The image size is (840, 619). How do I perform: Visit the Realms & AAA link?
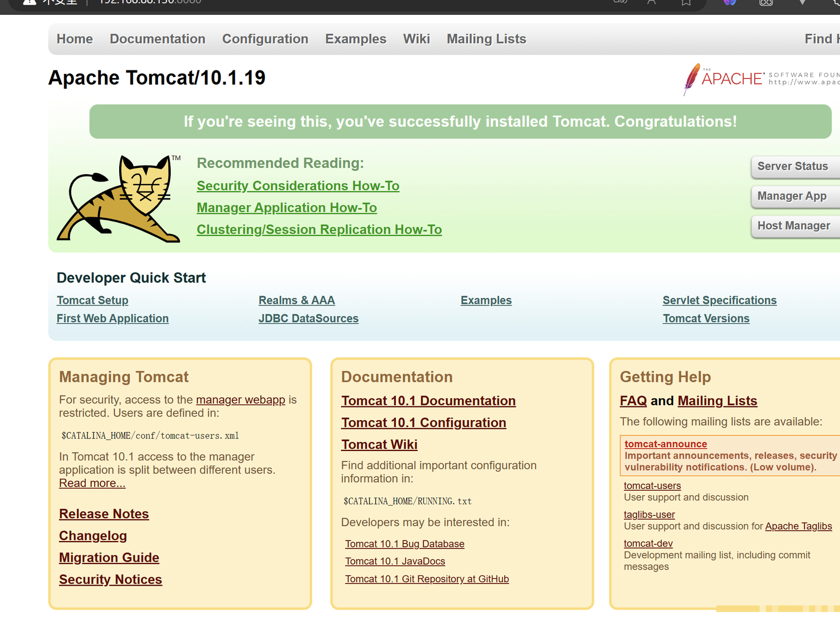(x=297, y=300)
